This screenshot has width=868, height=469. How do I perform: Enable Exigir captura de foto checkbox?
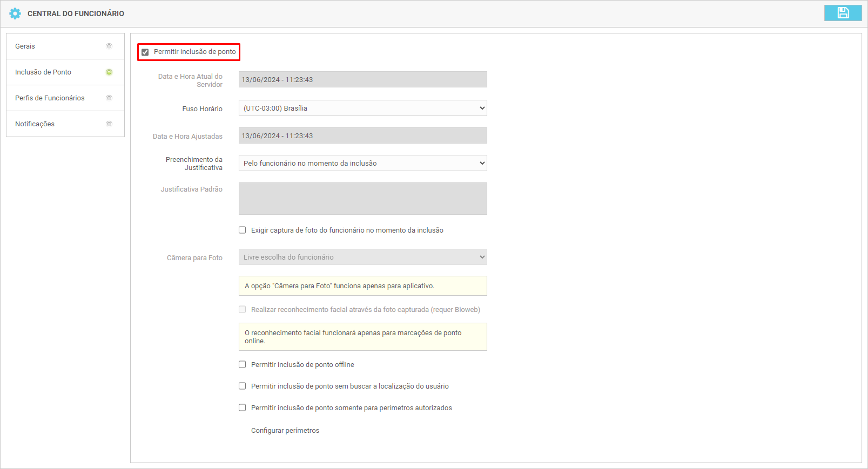click(243, 230)
